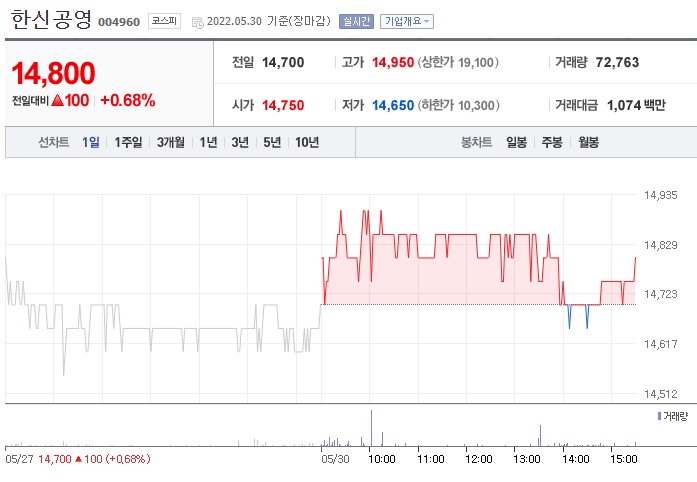Click the red up-triangle change icon
Image resolution: width=697 pixels, height=482 pixels.
[57, 100]
